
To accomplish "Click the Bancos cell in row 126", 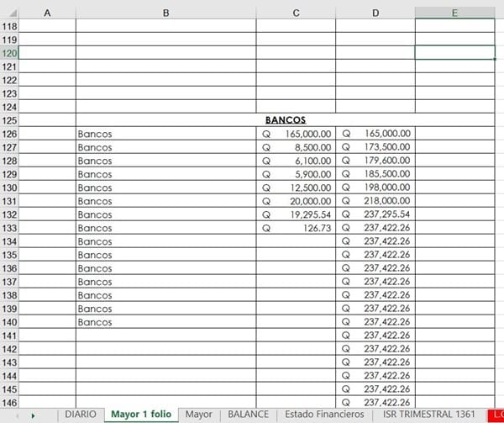I will point(166,134).
